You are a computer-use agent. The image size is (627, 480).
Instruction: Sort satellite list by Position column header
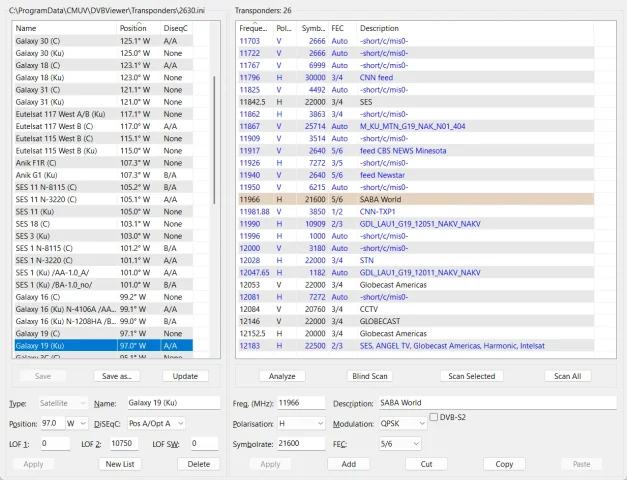(x=138, y=28)
